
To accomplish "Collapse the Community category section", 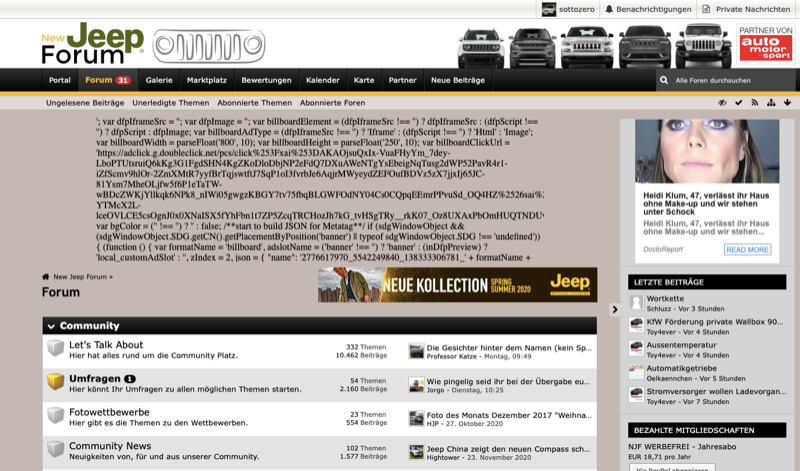I will pos(51,326).
